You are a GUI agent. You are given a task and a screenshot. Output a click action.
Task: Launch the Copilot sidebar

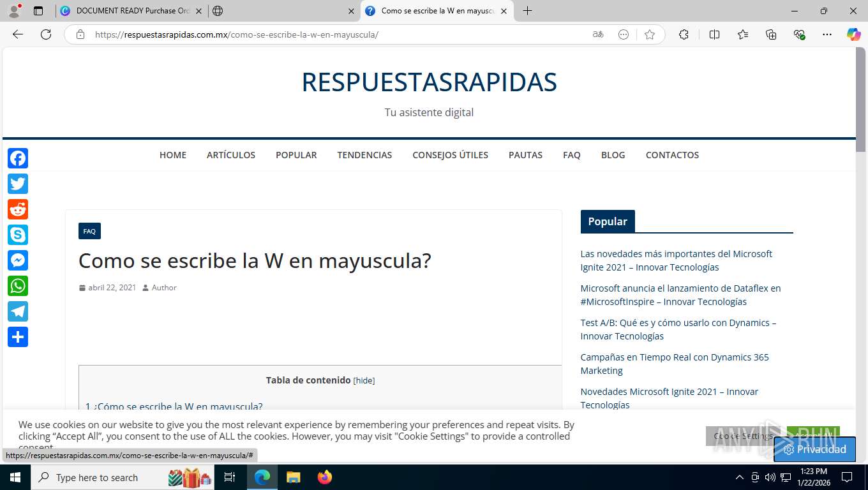(x=854, y=34)
